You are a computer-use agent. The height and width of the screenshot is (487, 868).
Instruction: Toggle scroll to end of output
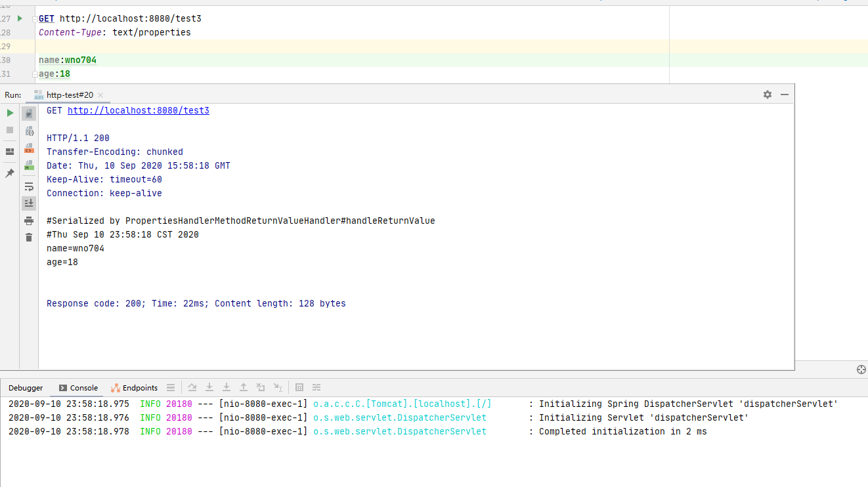point(29,203)
